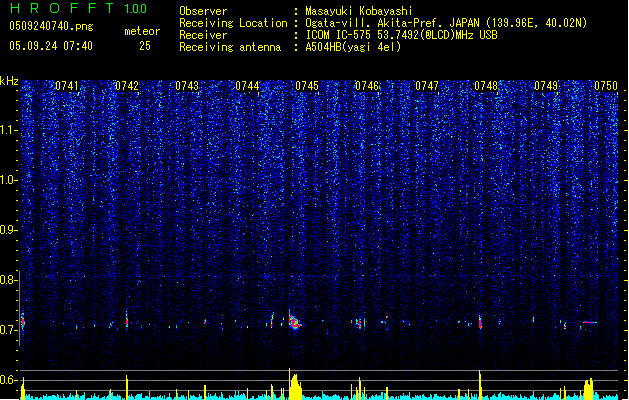Click the Observer label

pos(203,11)
